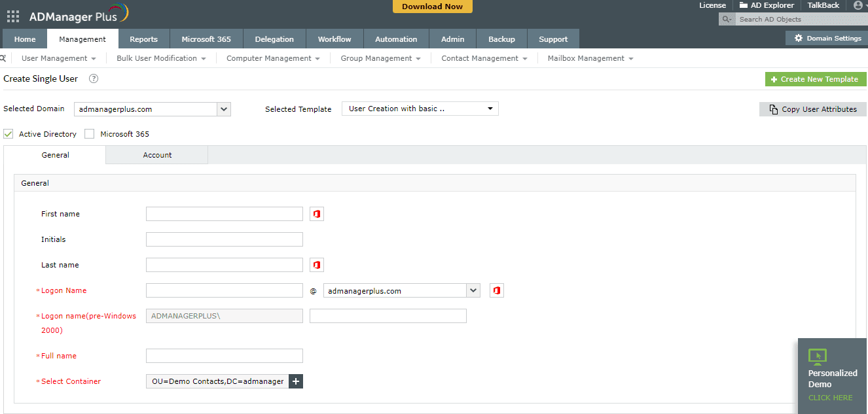Expand the logon name domain suffix dropdown

pyautogui.click(x=473, y=290)
